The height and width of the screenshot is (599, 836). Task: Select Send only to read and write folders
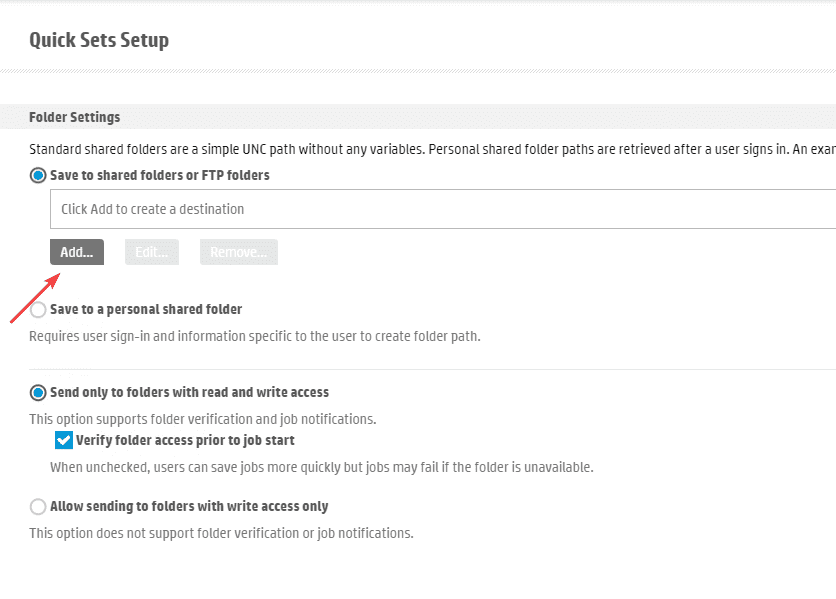click(39, 392)
